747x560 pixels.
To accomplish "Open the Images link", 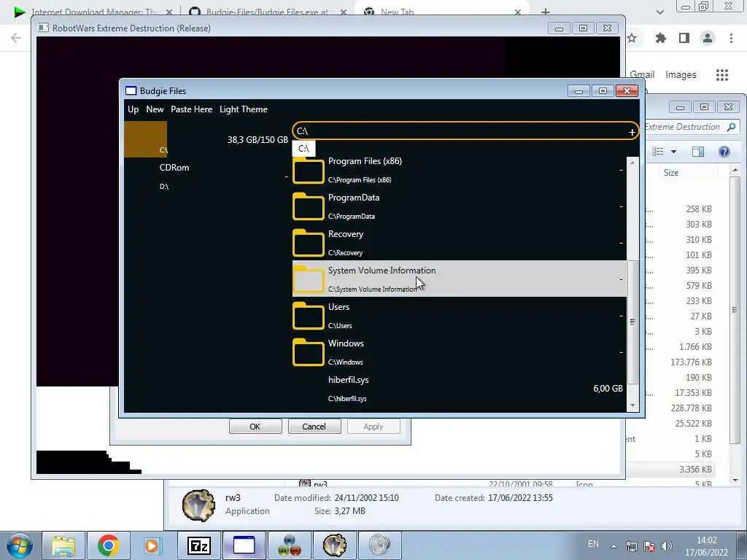I will 681,75.
